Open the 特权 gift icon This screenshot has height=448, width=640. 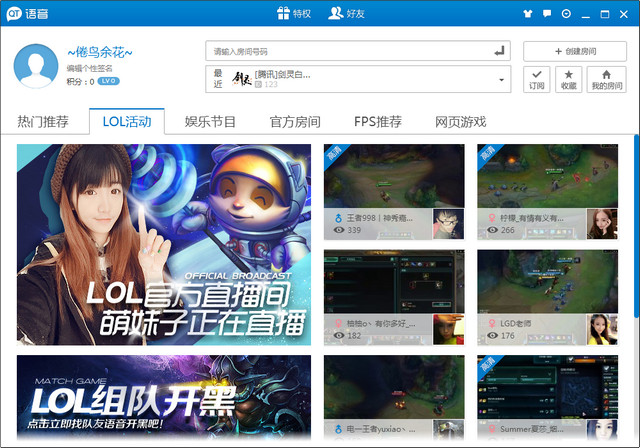283,13
